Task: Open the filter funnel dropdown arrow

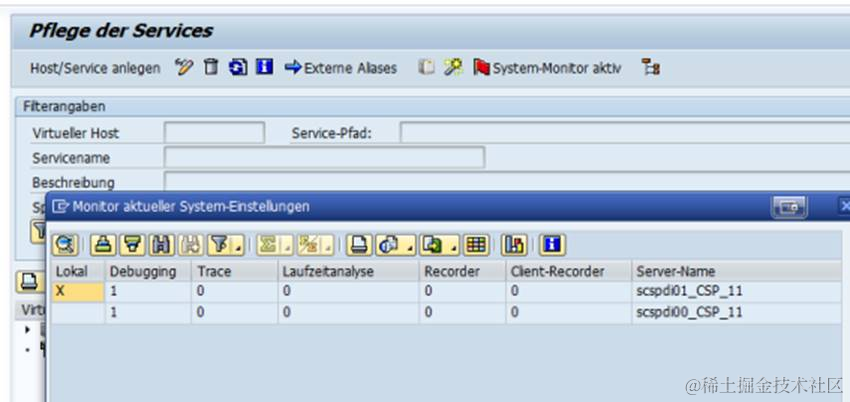Action: click(x=239, y=247)
